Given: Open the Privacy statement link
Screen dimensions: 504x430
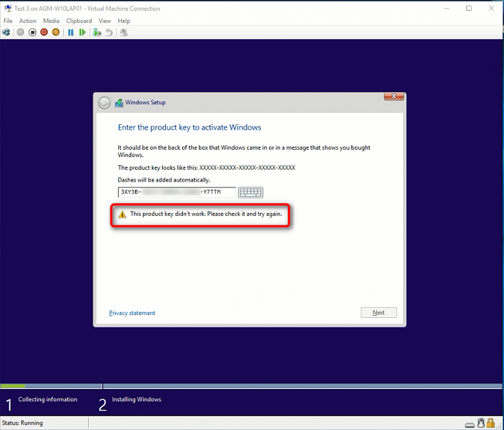Looking at the screenshot, I should (132, 313).
